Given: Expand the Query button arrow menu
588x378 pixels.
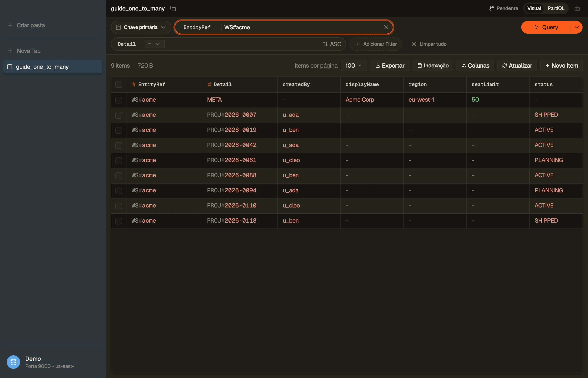Looking at the screenshot, I should pyautogui.click(x=576, y=27).
